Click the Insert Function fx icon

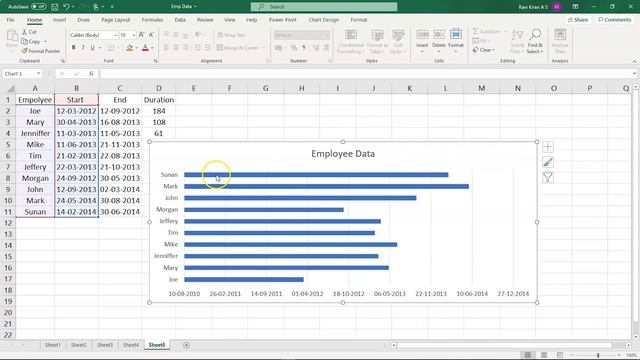point(91,74)
